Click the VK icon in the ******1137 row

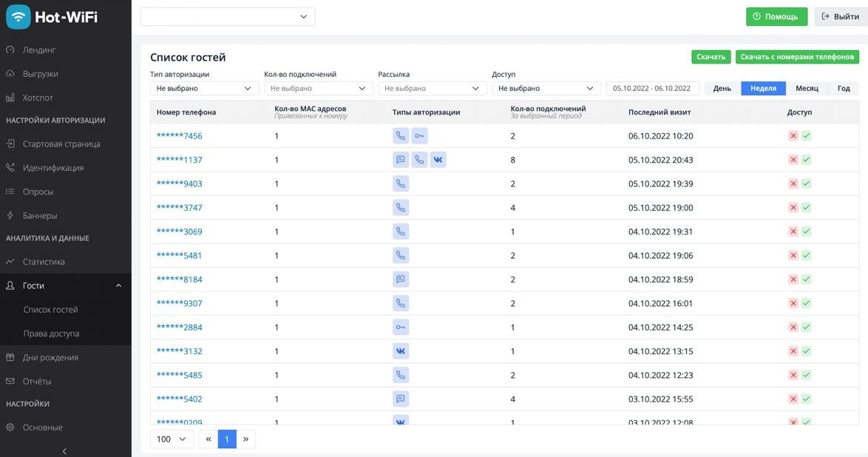click(x=438, y=160)
